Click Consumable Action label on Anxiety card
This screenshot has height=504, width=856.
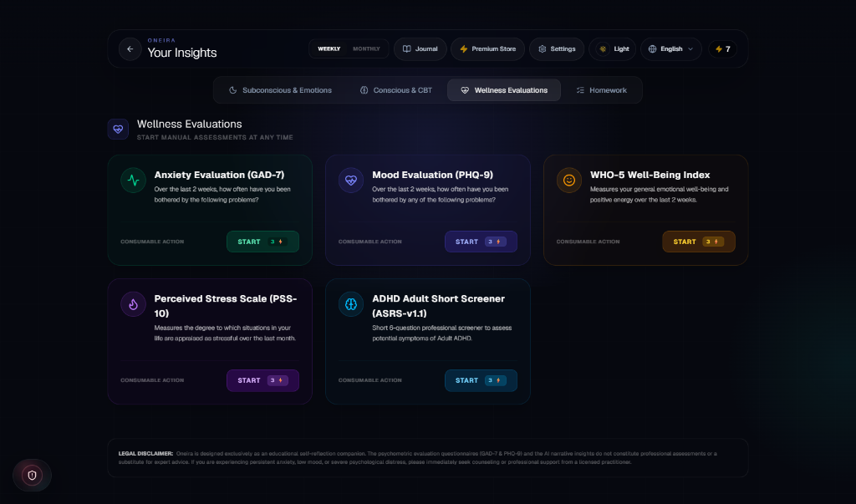[152, 242]
